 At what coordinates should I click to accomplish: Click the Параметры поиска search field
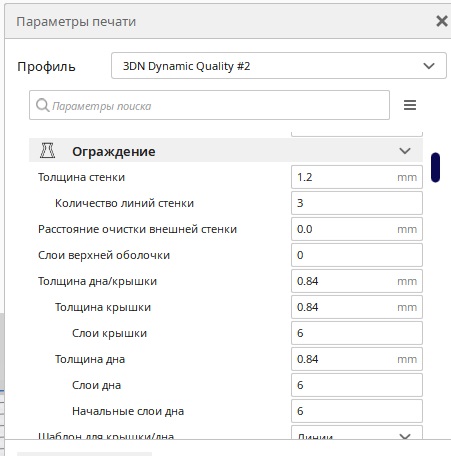pos(209,105)
